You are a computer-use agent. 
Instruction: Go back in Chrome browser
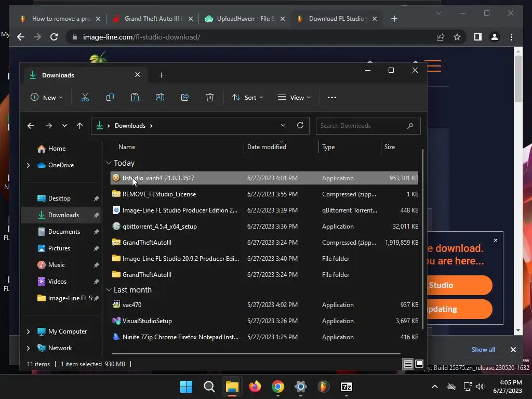21,37
